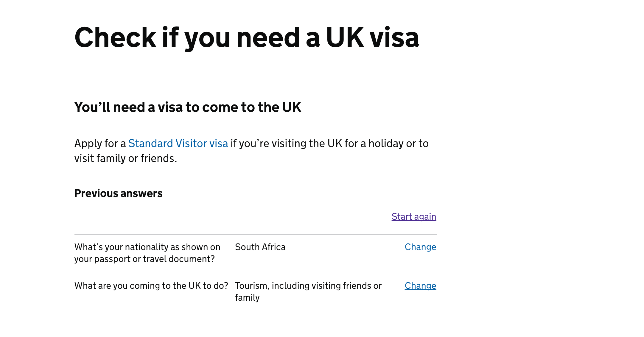Click the Start again option above the answers table
This screenshot has height=337, width=644.
pos(414,217)
